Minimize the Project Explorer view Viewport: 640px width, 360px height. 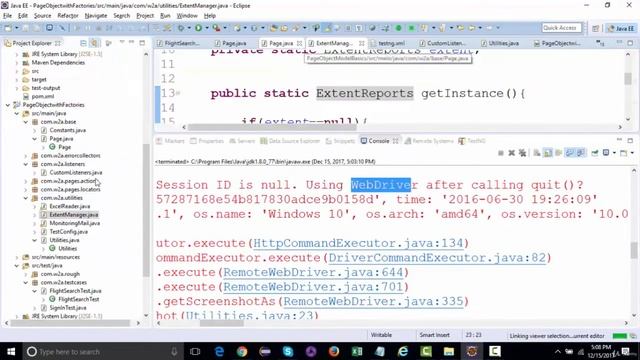tap(131, 42)
